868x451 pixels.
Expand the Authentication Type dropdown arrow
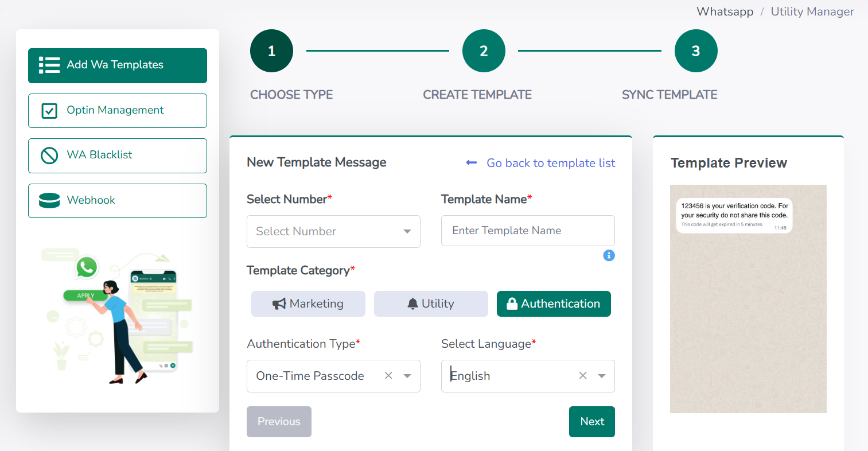coord(407,376)
